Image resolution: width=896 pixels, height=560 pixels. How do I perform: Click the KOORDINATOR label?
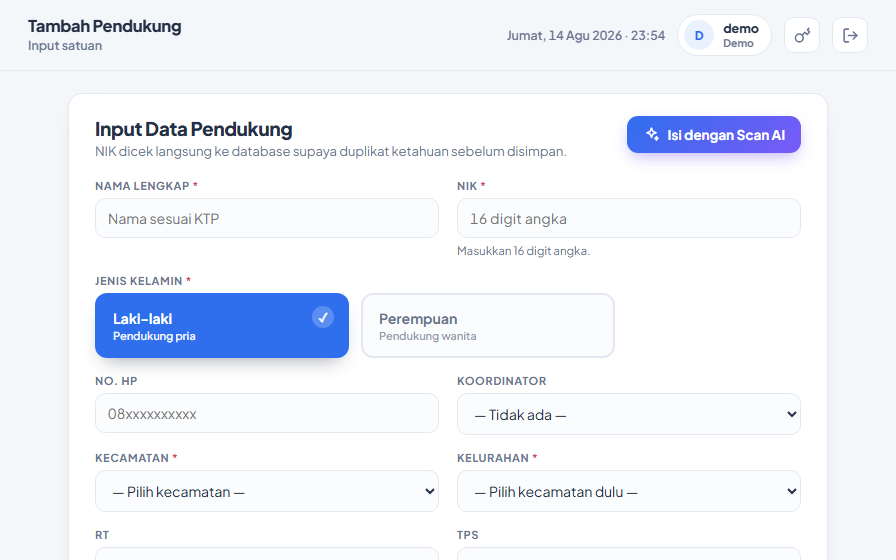pos(502,381)
